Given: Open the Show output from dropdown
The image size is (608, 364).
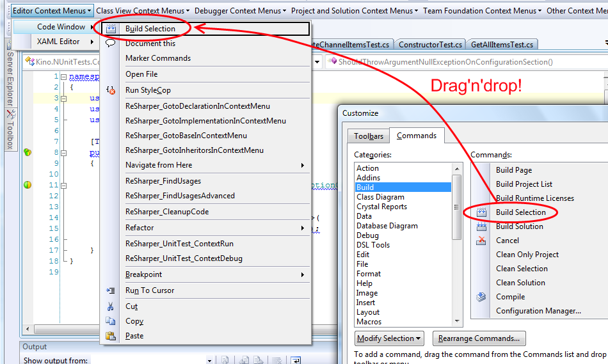Looking at the screenshot, I should click(x=209, y=361).
